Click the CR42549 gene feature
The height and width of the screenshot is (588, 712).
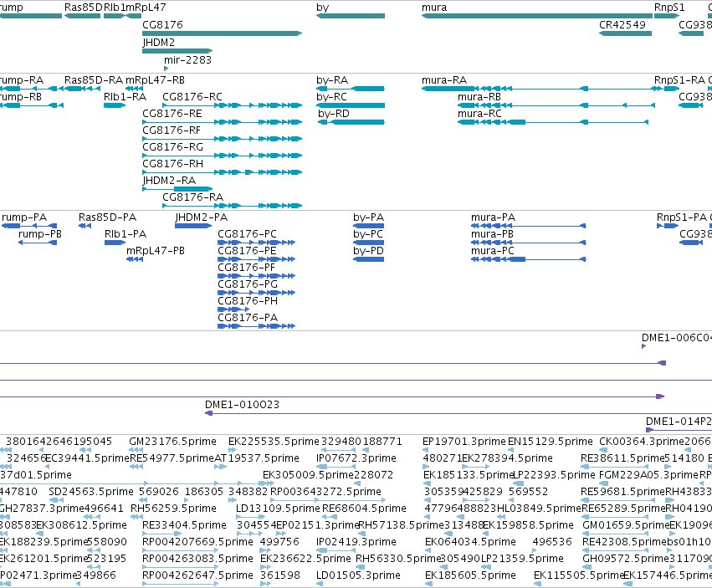coord(625,33)
